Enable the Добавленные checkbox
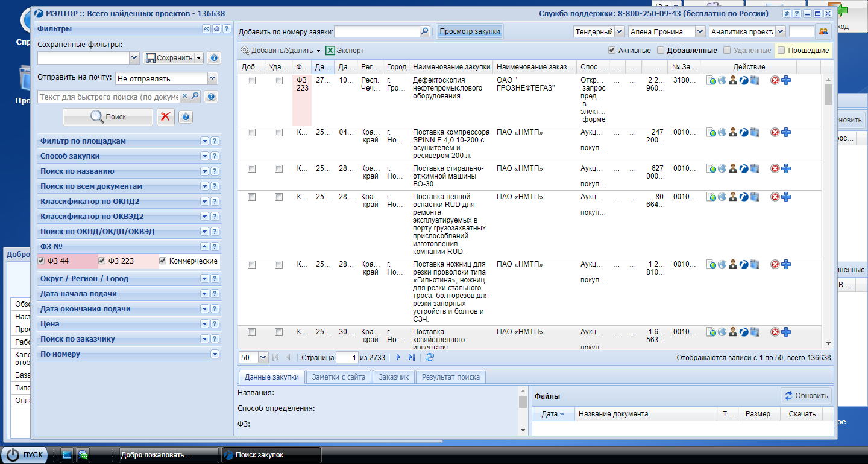 click(661, 51)
